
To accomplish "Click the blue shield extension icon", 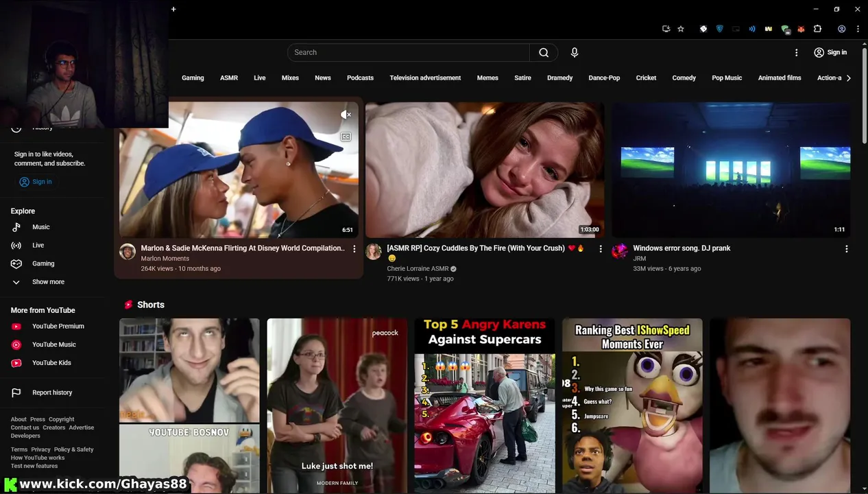I will (719, 29).
